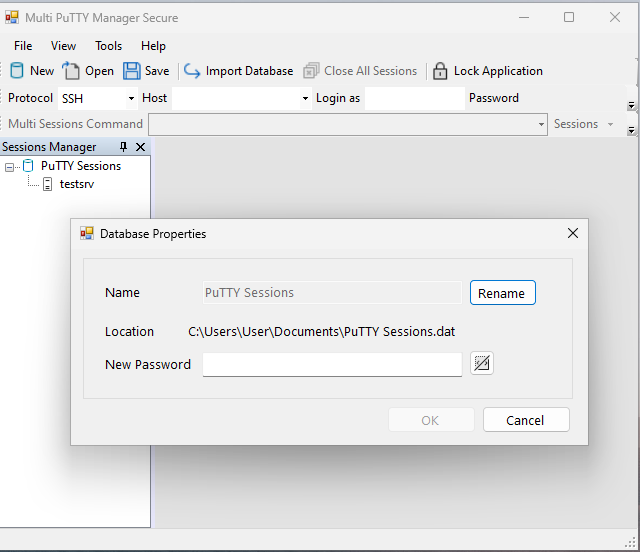This screenshot has width=640, height=552.
Task: Pin the Sessions Manager panel
Action: 124,147
